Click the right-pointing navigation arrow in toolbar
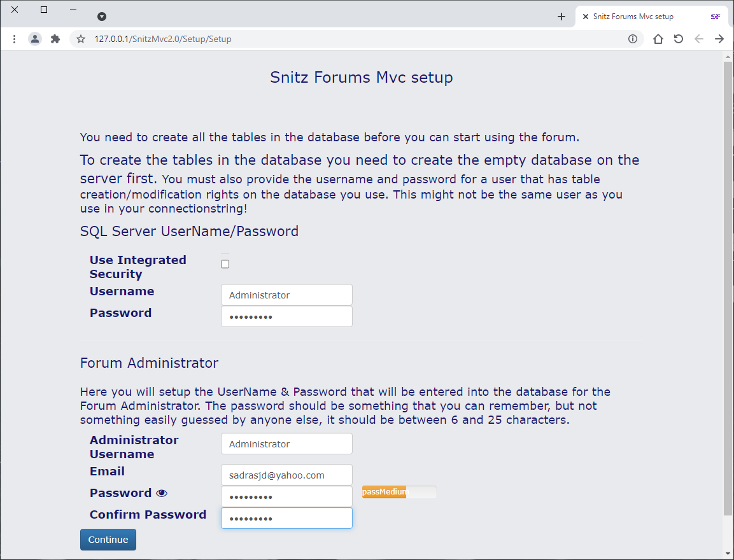This screenshot has height=560, width=734. pos(719,39)
